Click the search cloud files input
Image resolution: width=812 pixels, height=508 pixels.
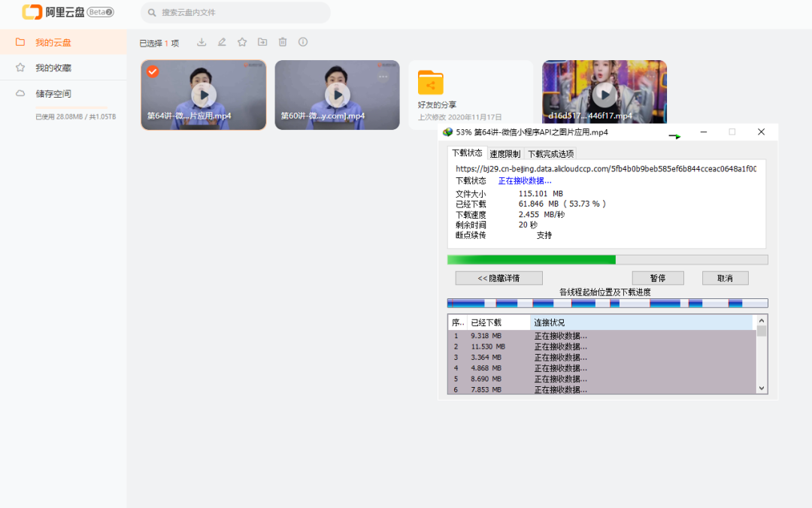241,13
